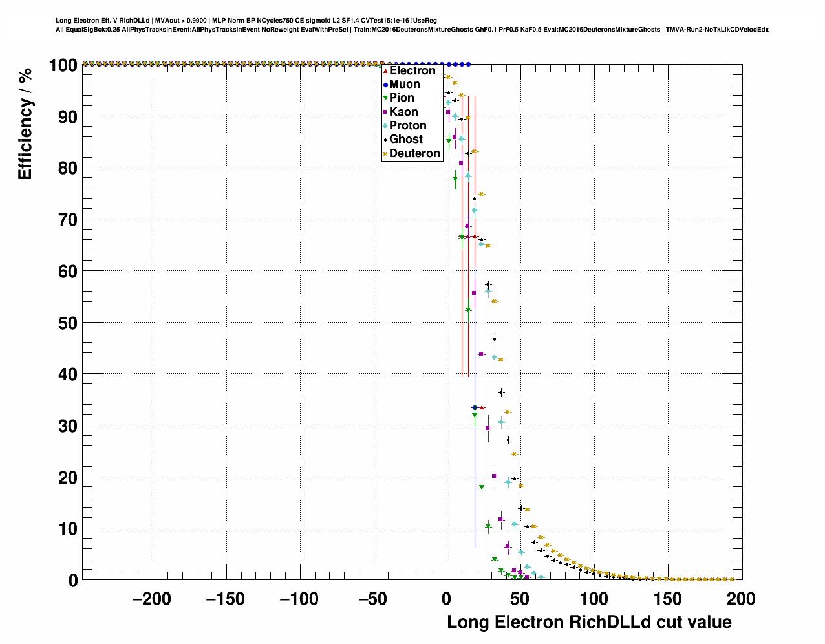Click the cyan cross Proton legend marker
Screen dimensions: 825x644
pyautogui.click(x=385, y=126)
